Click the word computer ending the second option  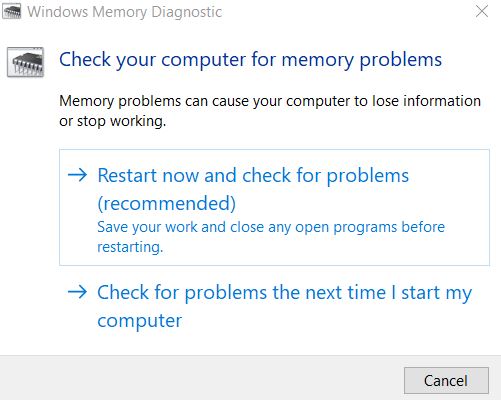pos(140,321)
